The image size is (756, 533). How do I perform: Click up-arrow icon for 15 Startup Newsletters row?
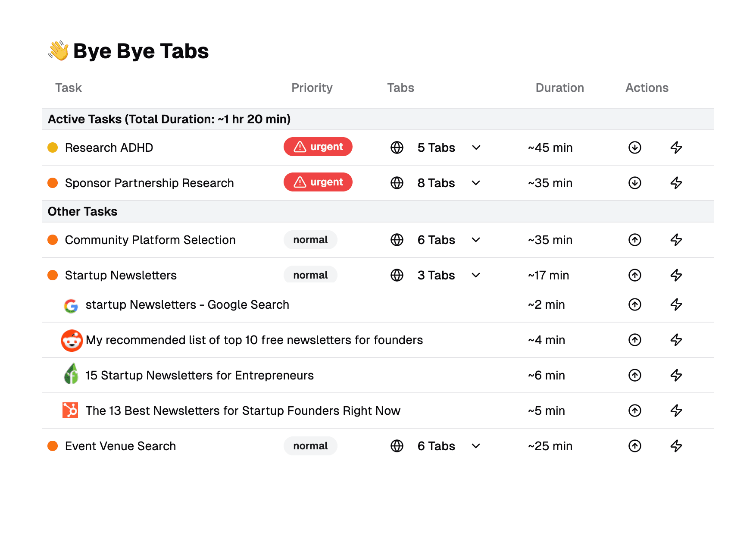[x=634, y=375]
